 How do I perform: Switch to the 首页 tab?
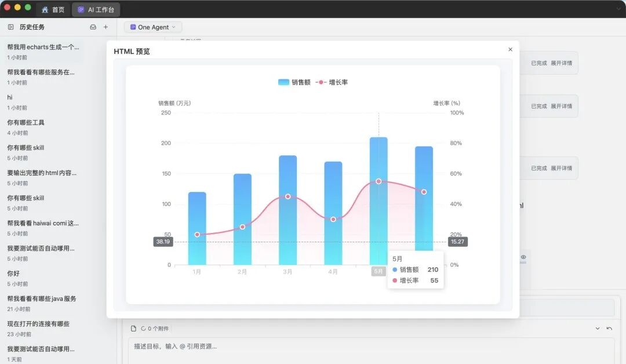point(53,10)
